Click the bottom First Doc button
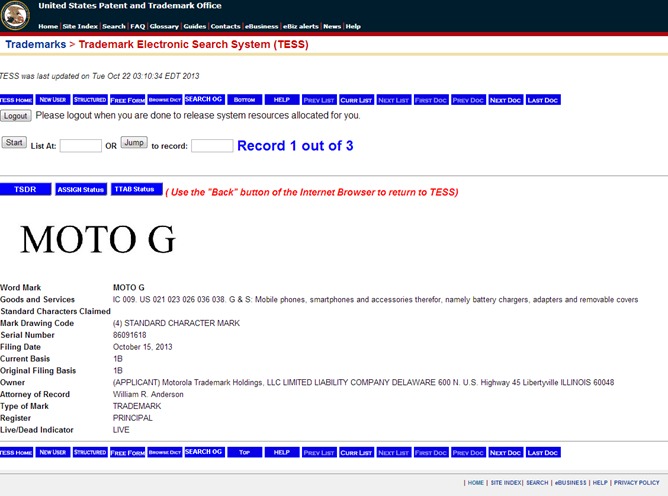Viewport: 668px width, 496px height. coord(431,452)
